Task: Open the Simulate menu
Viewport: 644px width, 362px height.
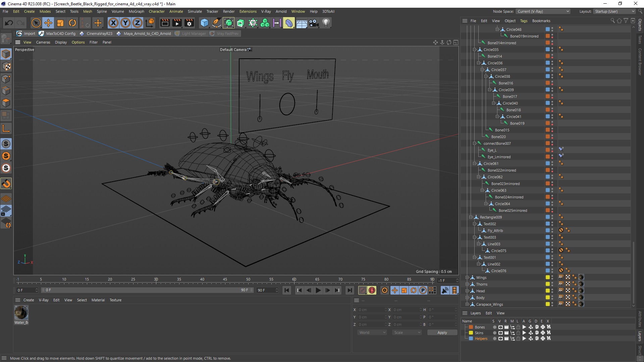Action: pyautogui.click(x=195, y=11)
